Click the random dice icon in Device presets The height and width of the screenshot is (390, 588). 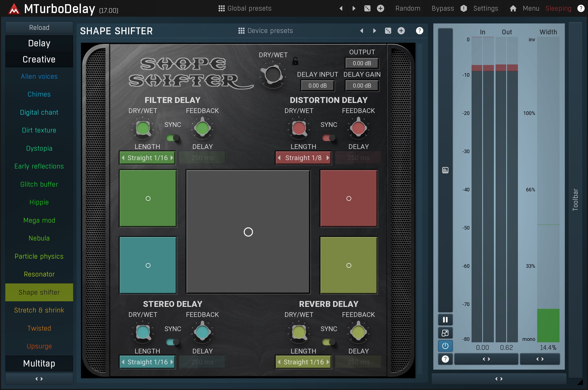(x=388, y=31)
